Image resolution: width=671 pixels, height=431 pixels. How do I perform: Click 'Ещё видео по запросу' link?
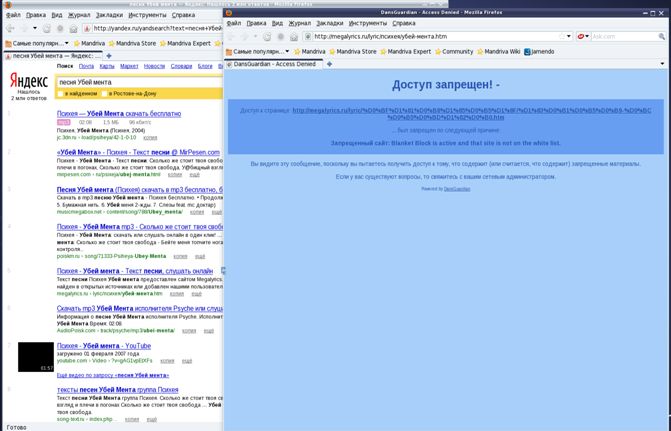tap(113, 375)
